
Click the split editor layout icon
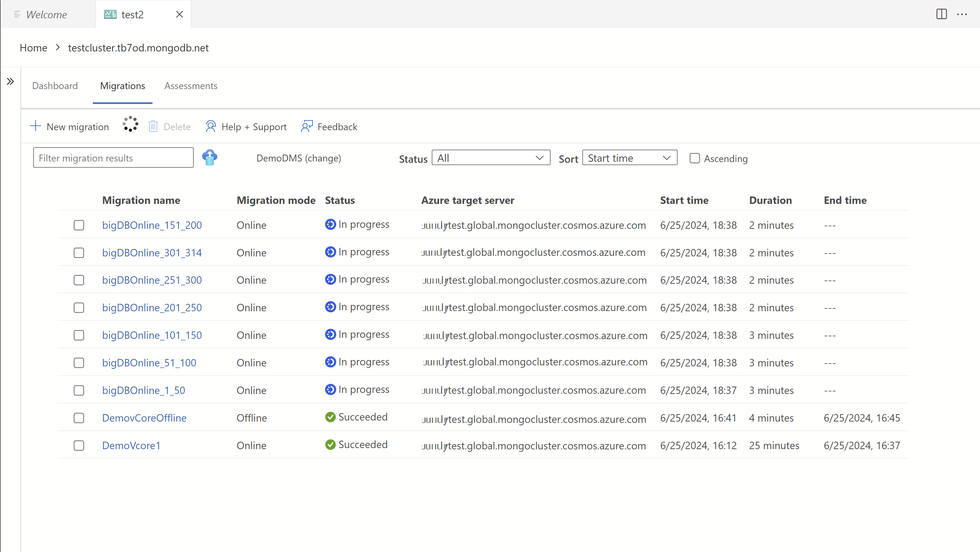pos(941,14)
